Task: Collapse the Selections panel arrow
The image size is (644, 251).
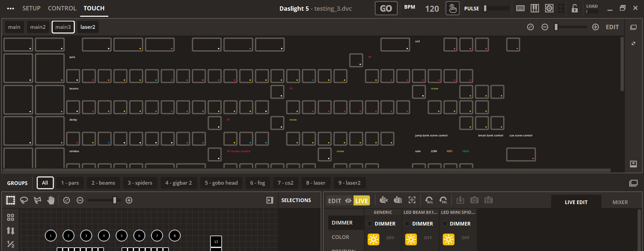Action: click(x=270, y=200)
